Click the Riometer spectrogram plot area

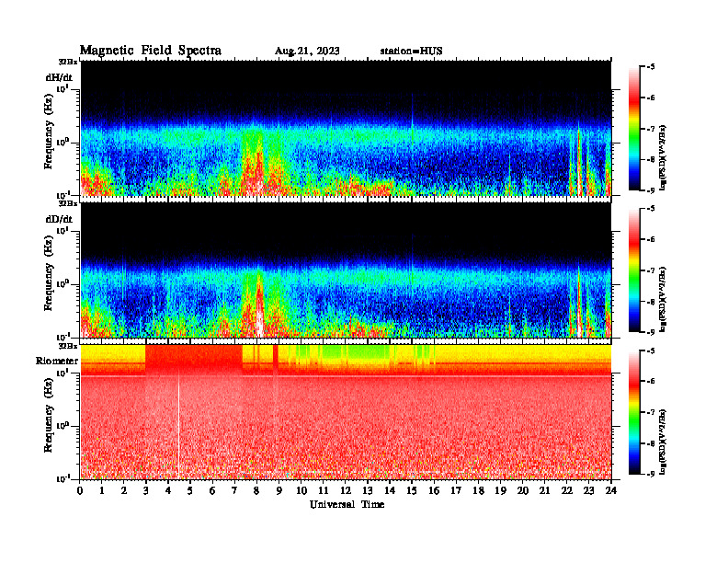(346, 412)
